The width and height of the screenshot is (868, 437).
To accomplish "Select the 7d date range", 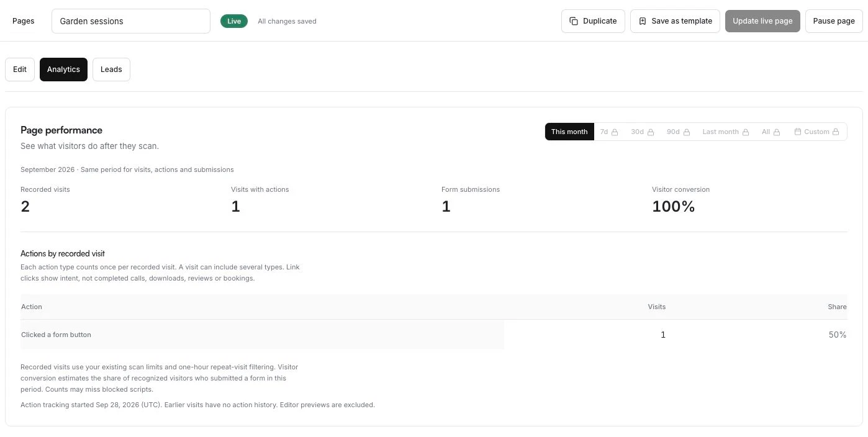I will (x=609, y=132).
